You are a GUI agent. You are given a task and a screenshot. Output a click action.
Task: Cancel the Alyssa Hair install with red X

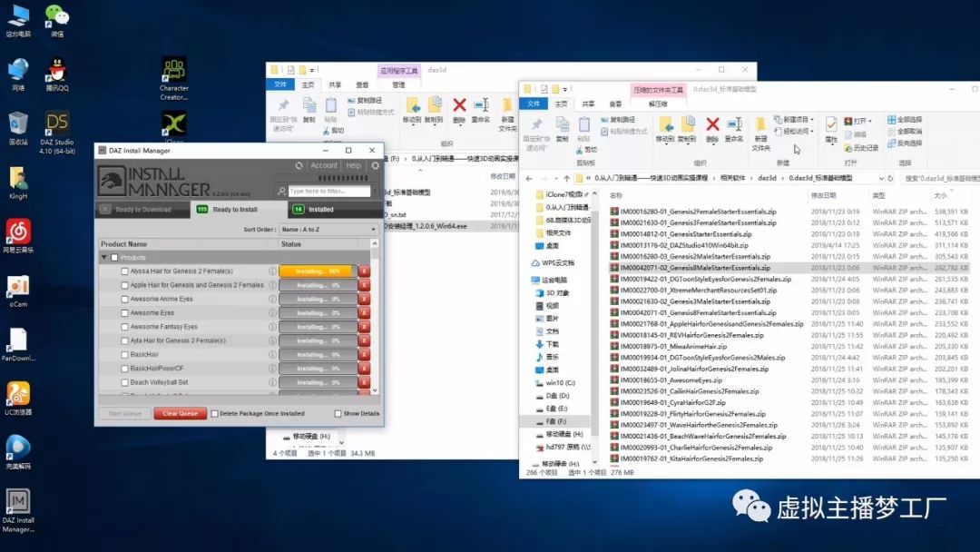(x=364, y=271)
